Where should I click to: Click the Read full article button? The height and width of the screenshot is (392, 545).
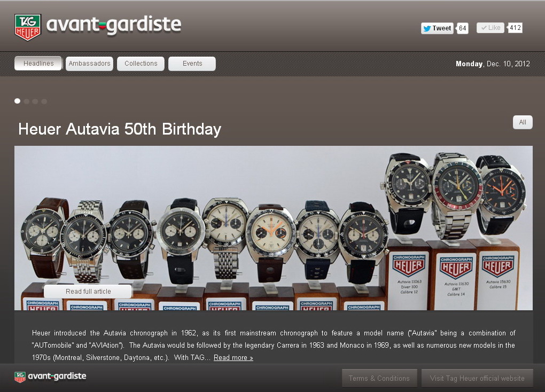pyautogui.click(x=88, y=291)
